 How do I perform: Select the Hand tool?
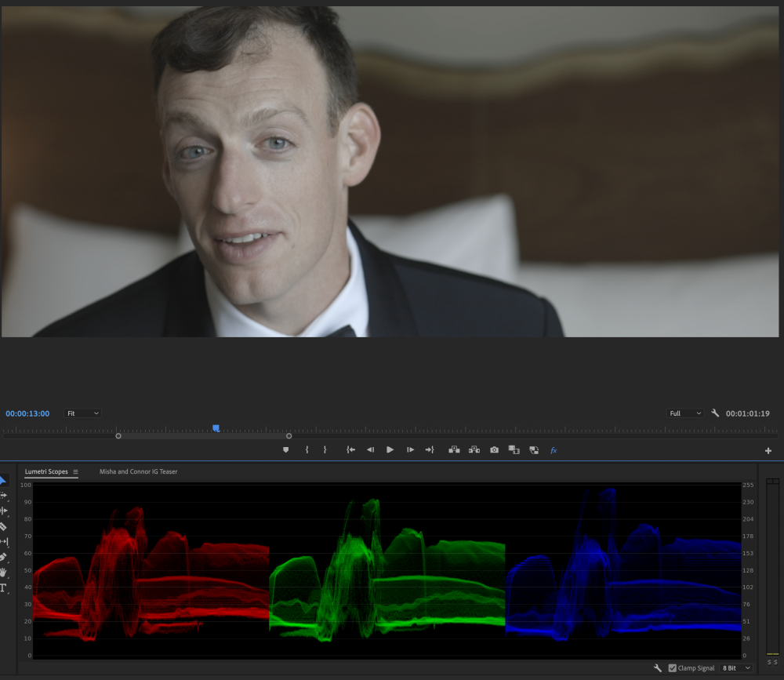pos(3,572)
